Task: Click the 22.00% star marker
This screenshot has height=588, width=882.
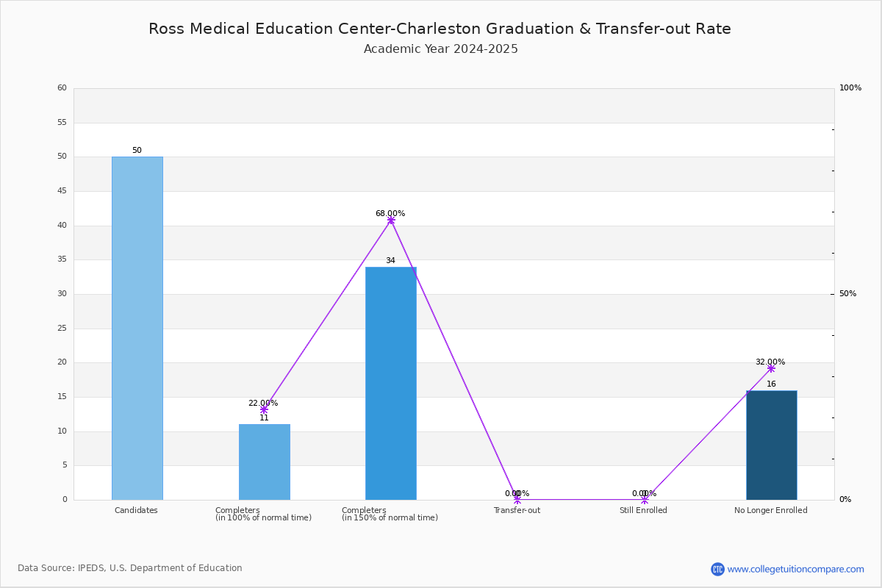Action: 264,409
